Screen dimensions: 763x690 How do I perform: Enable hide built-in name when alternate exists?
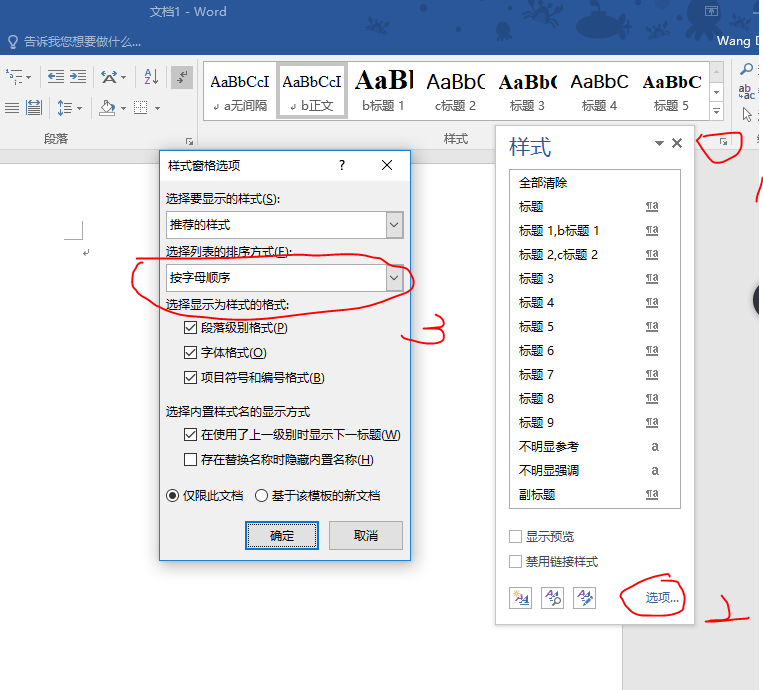click(x=190, y=460)
